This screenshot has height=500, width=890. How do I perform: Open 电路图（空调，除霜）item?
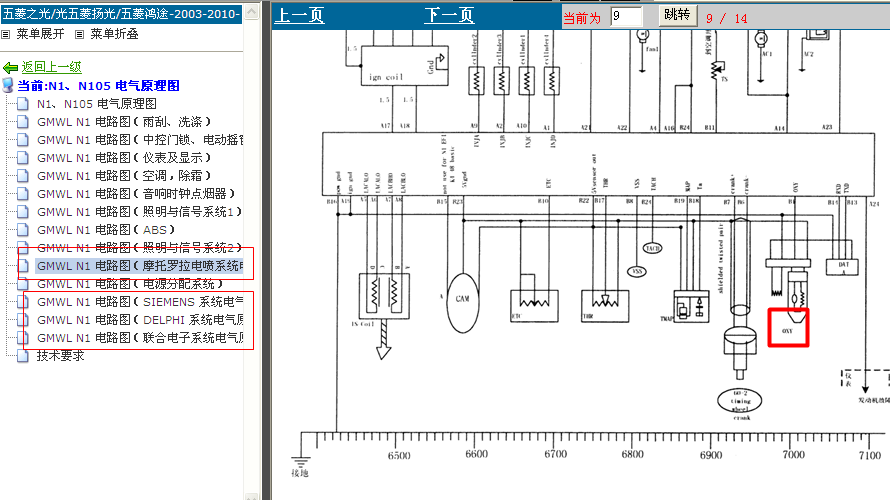click(x=124, y=176)
